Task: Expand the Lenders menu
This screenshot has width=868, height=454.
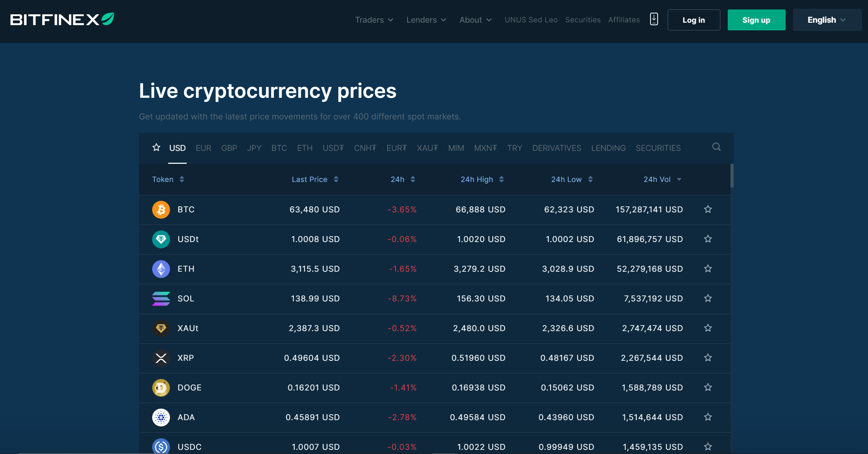Action: (426, 20)
